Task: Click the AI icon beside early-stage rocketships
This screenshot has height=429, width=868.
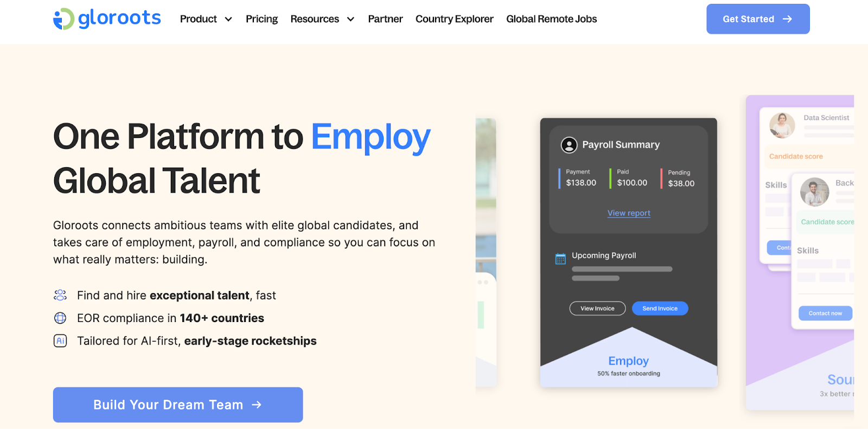Action: coord(60,340)
